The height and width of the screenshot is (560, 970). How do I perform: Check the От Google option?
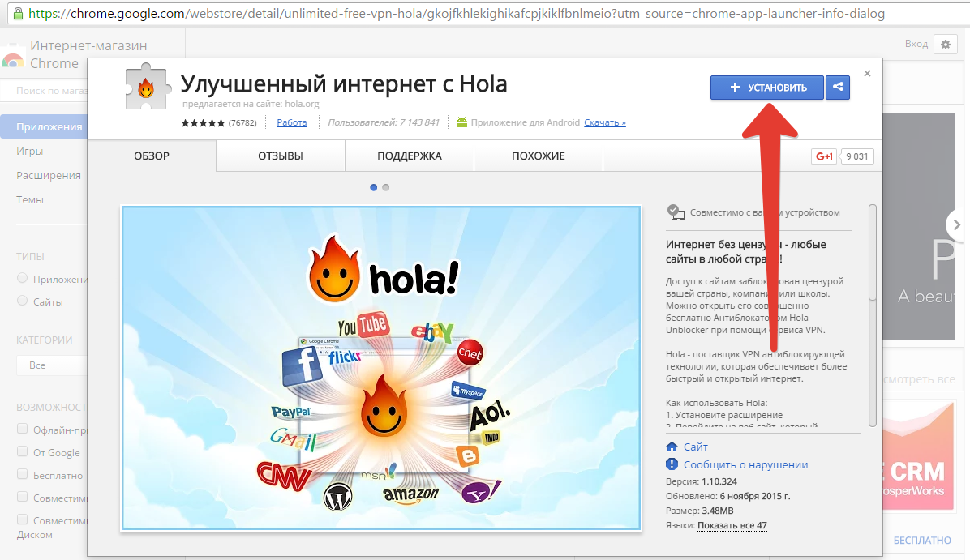pyautogui.click(x=22, y=452)
